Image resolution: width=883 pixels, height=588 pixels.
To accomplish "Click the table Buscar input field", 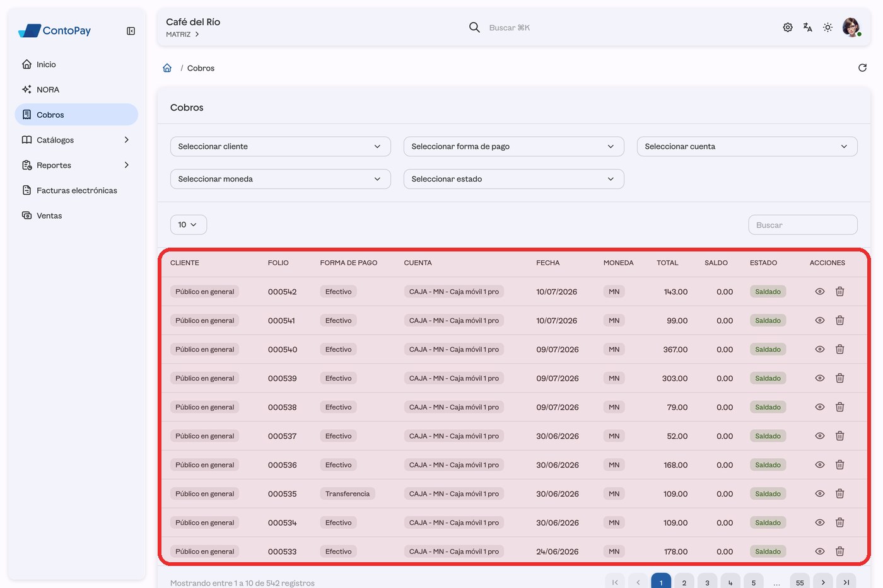I will (803, 225).
